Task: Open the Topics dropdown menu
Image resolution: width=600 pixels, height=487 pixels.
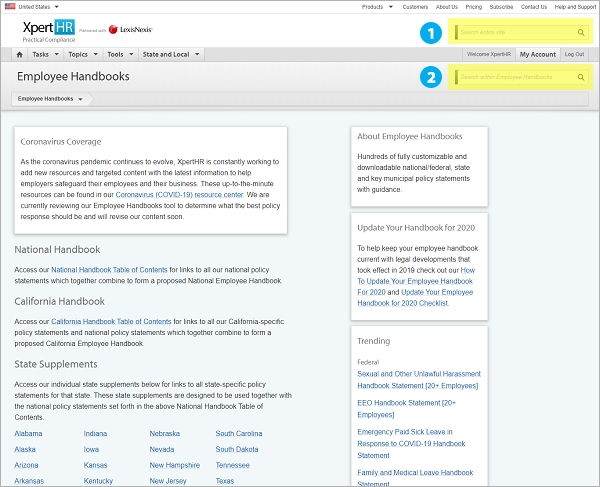Action: point(83,55)
